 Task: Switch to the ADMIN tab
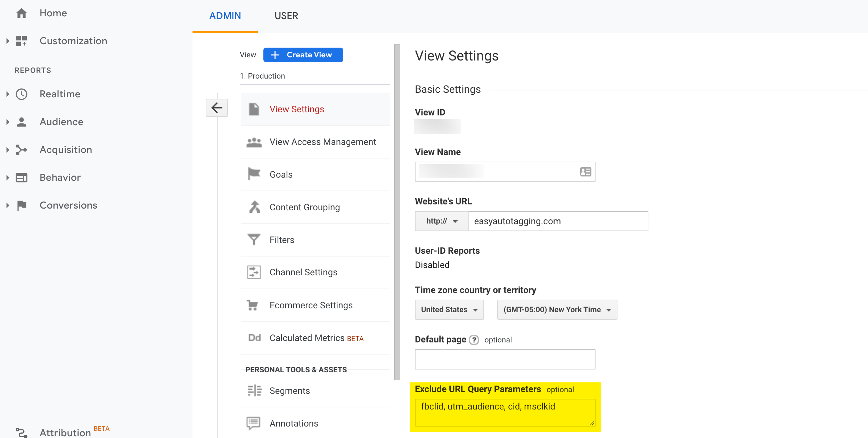tap(225, 16)
